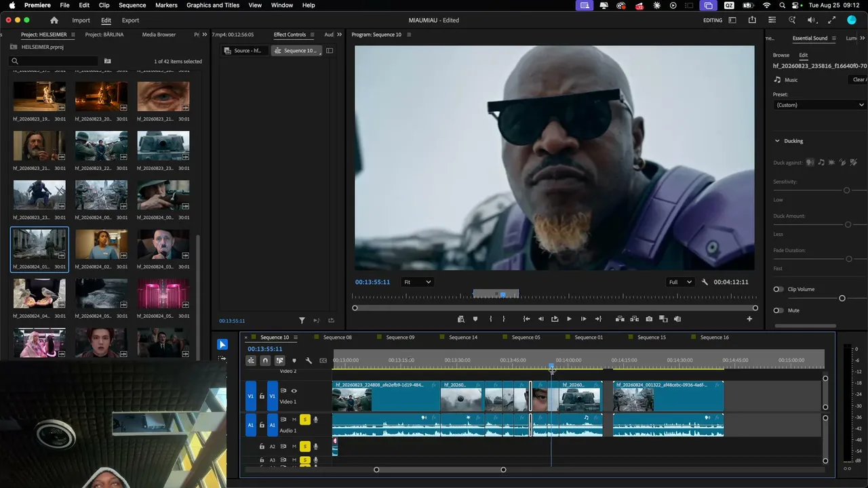Switch to the Sequence 08 timeline tab

click(x=338, y=338)
